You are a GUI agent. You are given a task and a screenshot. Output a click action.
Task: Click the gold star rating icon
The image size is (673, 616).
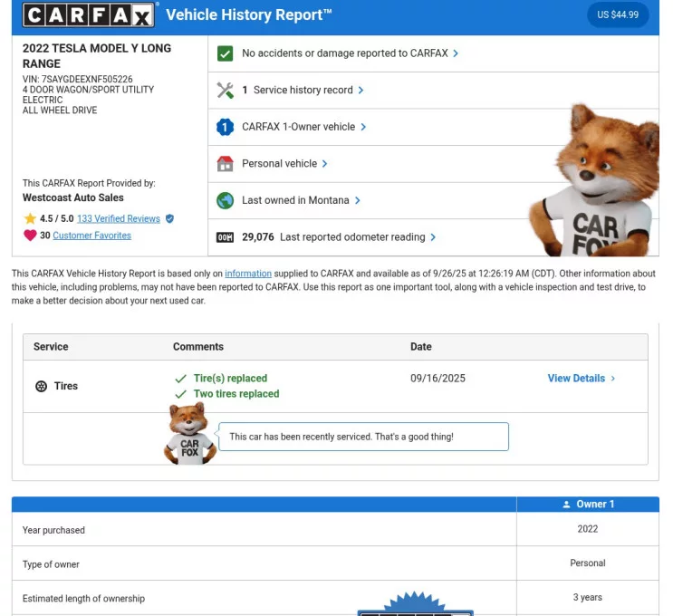tap(30, 218)
